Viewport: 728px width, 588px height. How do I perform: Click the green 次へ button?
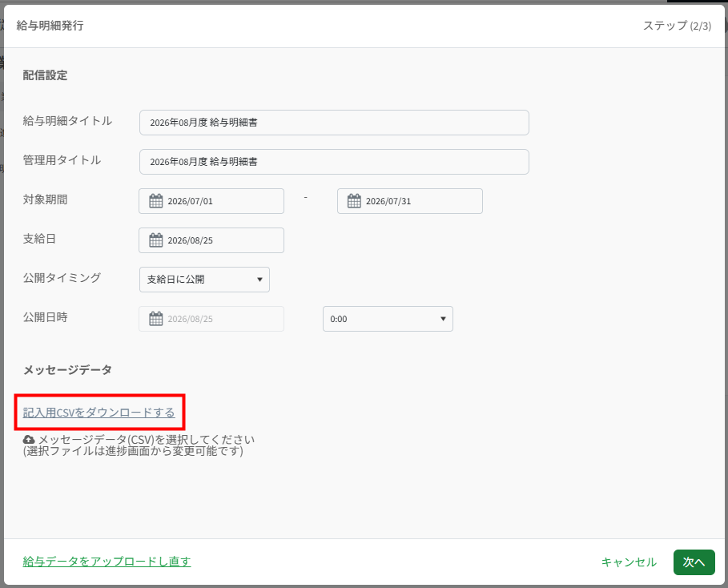click(694, 562)
